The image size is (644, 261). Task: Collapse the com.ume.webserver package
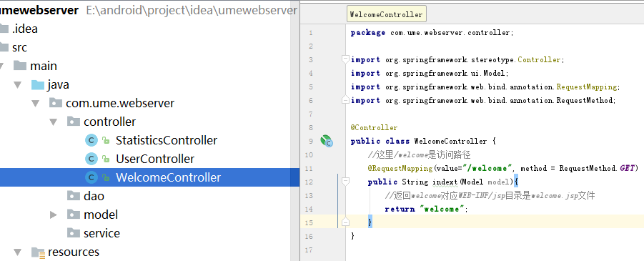pyautogui.click(x=35, y=103)
